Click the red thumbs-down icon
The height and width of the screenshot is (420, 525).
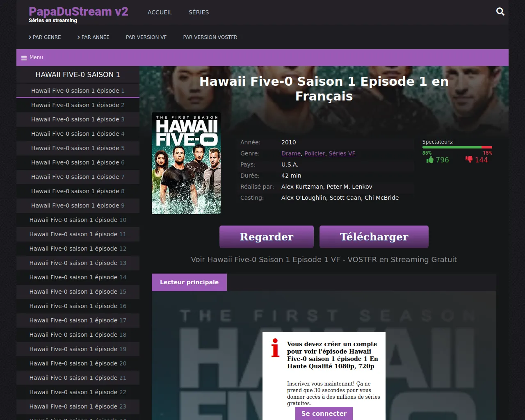[x=469, y=160]
